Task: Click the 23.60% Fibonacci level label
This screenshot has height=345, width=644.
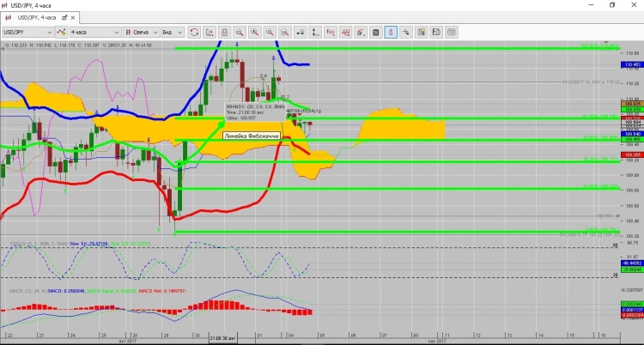Action: point(600,186)
